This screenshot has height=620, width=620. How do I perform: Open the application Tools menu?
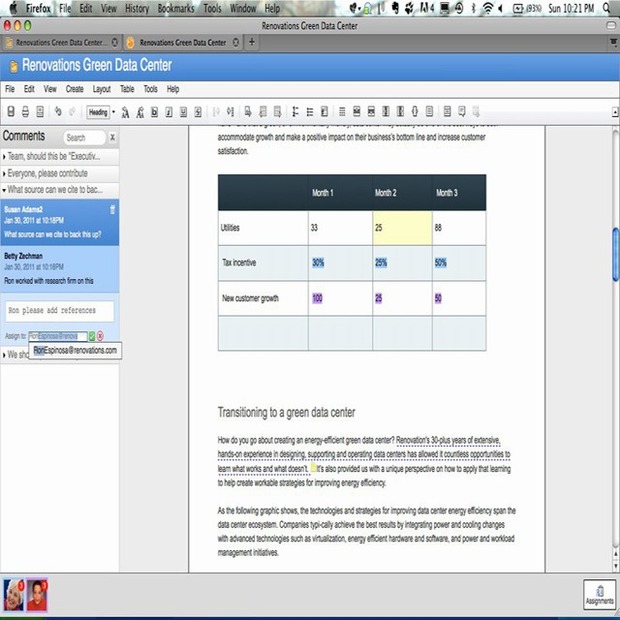pyautogui.click(x=150, y=89)
